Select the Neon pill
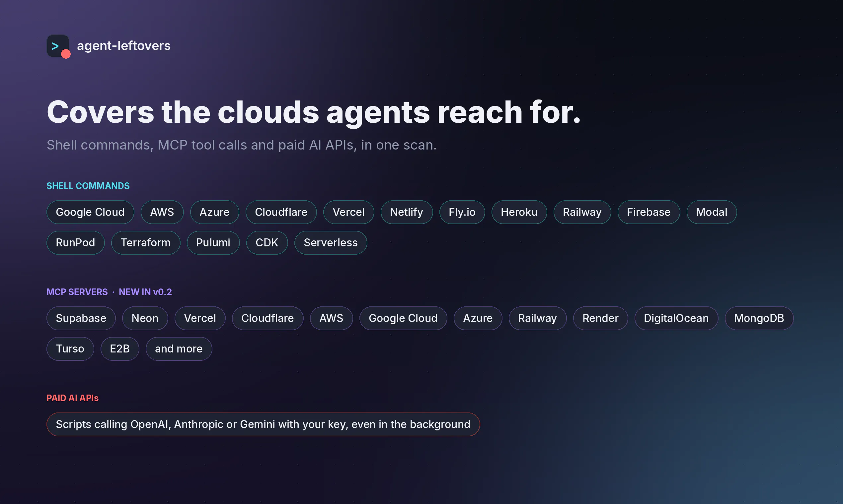This screenshot has height=504, width=843. click(x=145, y=318)
